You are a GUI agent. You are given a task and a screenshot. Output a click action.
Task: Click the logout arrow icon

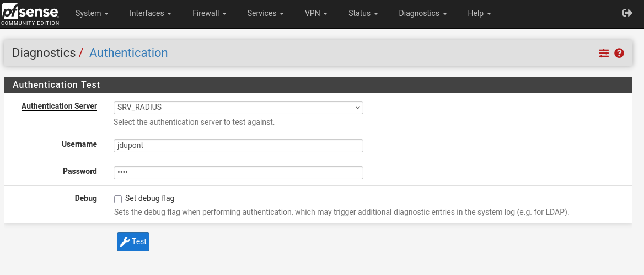tap(627, 13)
